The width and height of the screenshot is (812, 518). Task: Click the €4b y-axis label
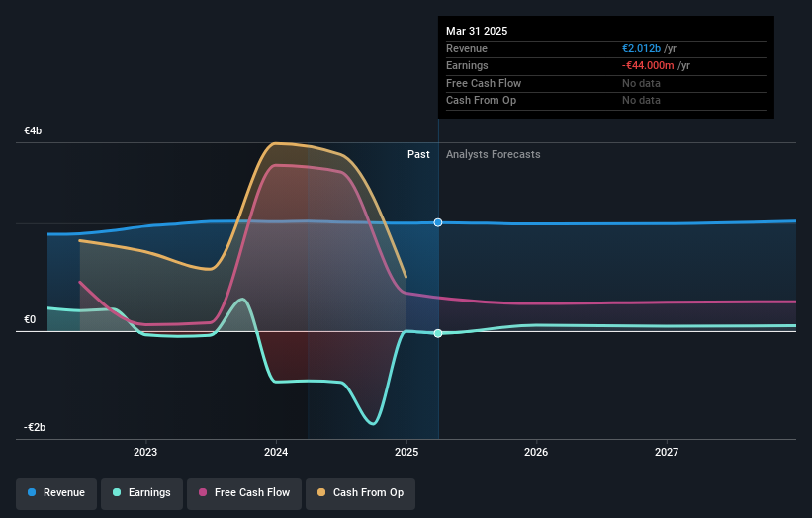(x=33, y=130)
